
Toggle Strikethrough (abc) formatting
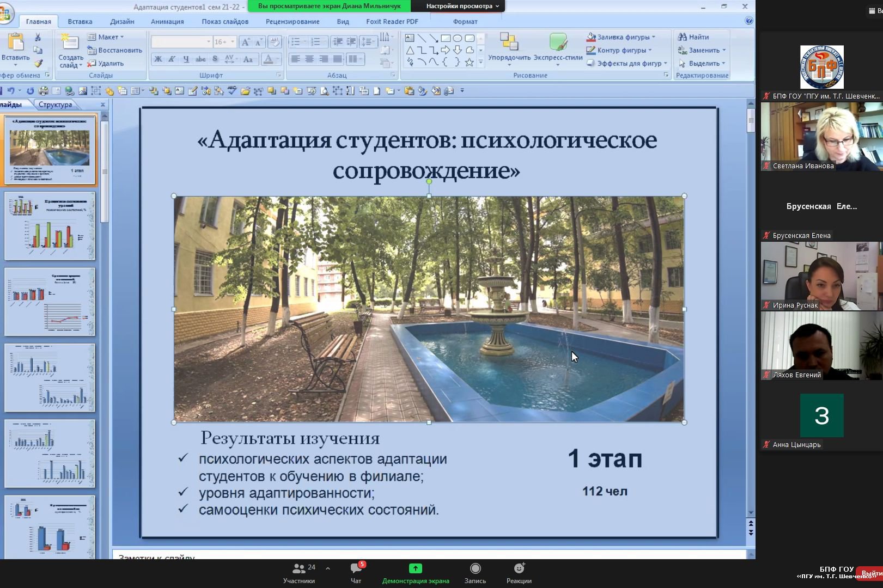(x=200, y=59)
